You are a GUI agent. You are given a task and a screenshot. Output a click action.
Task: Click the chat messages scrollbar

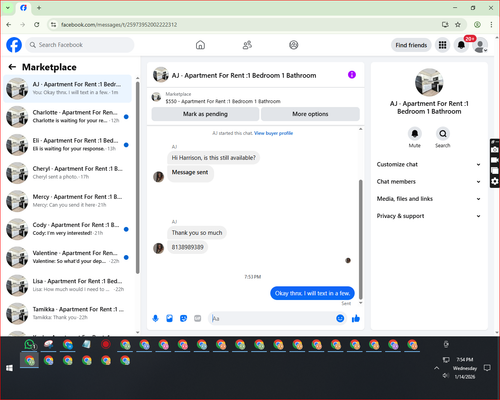[x=360, y=239]
